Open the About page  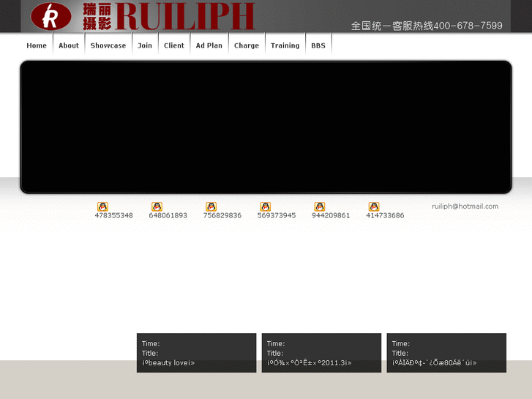coord(69,45)
